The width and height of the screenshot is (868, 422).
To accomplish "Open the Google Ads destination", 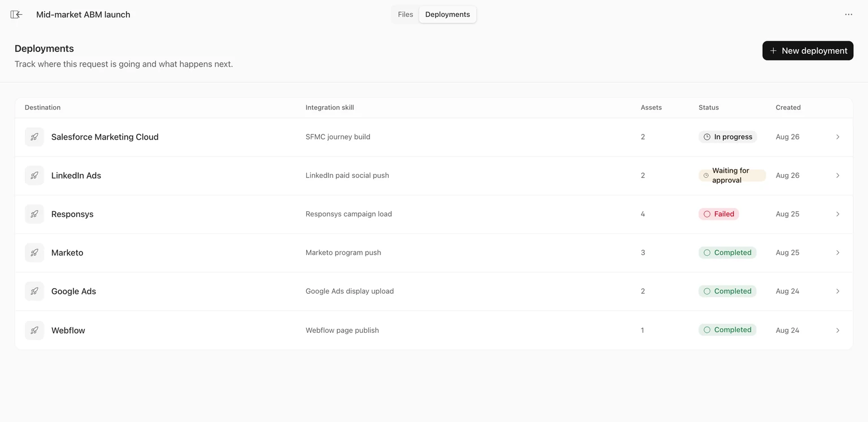I will click(x=73, y=292).
